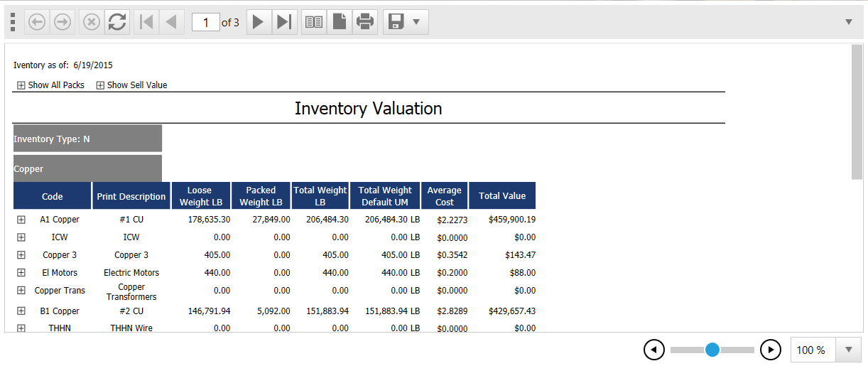Click the THHN Wire description cell
This screenshot has height=366, width=868.
tap(131, 328)
